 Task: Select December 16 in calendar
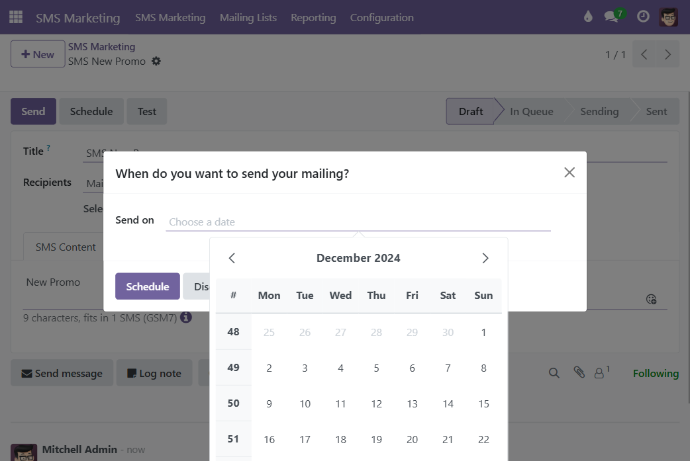click(269, 439)
